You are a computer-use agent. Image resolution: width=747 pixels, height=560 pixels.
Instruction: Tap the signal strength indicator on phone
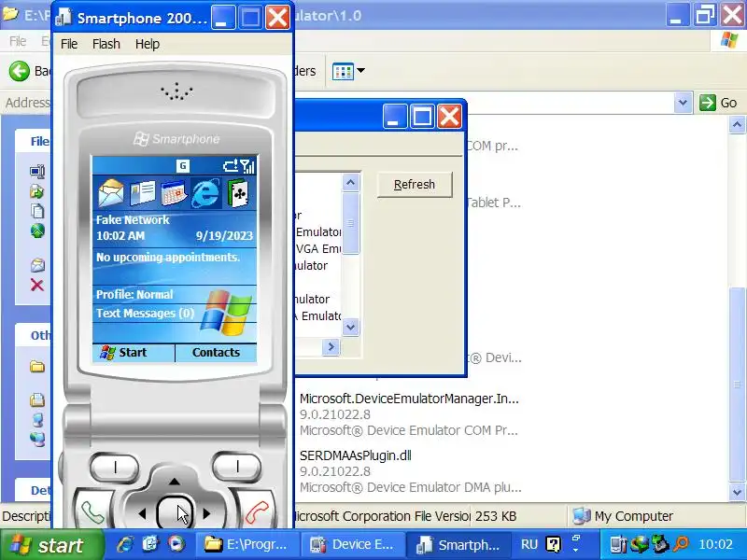247,166
